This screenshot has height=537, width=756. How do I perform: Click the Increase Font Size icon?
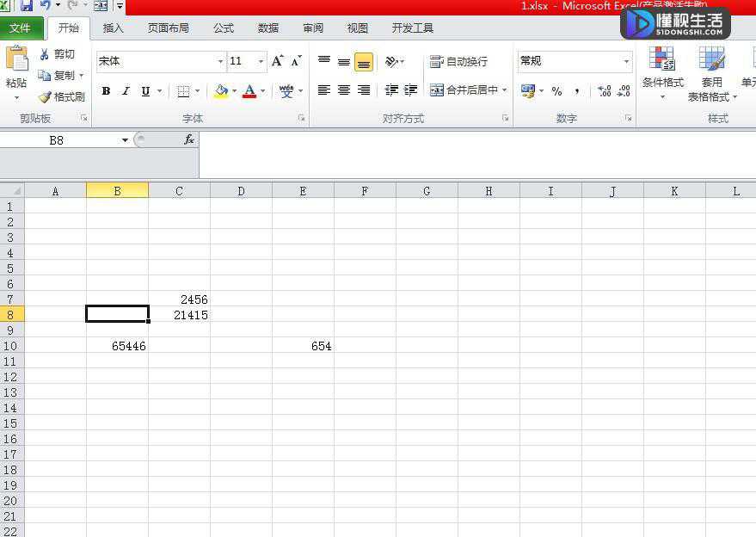click(x=277, y=61)
